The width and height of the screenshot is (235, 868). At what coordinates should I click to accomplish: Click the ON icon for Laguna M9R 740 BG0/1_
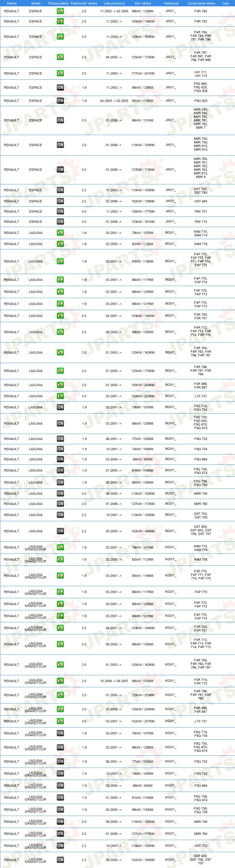pyautogui.click(x=60, y=493)
